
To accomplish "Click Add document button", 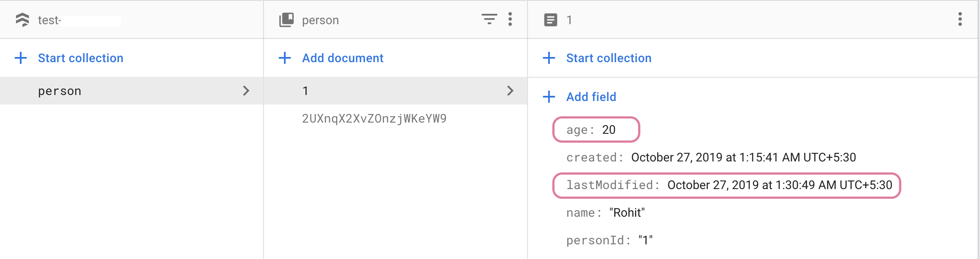I will pyautogui.click(x=342, y=58).
